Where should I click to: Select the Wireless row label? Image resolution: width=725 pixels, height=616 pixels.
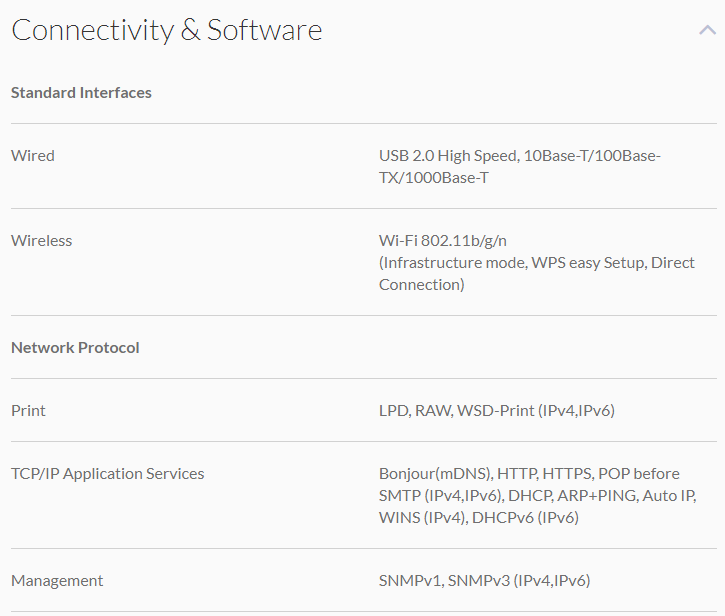pyautogui.click(x=41, y=241)
